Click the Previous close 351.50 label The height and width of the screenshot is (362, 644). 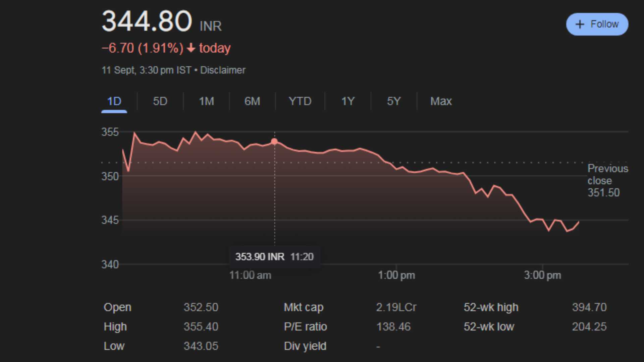(x=608, y=181)
